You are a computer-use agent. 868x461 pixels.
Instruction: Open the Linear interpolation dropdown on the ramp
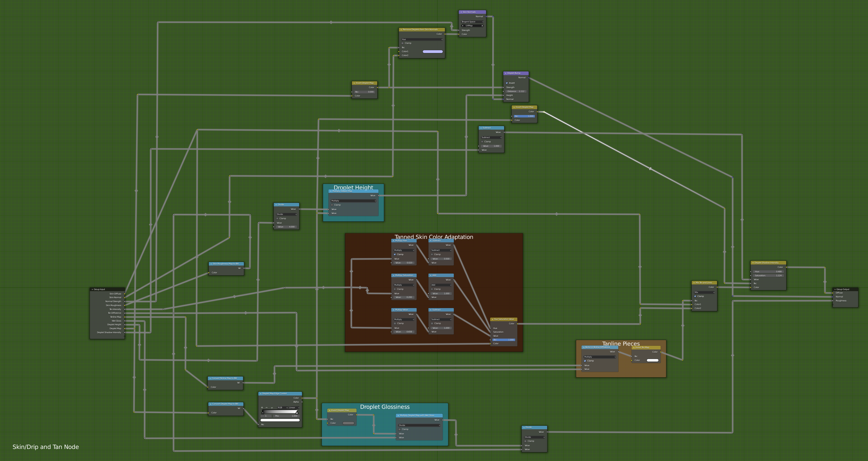[x=294, y=407]
